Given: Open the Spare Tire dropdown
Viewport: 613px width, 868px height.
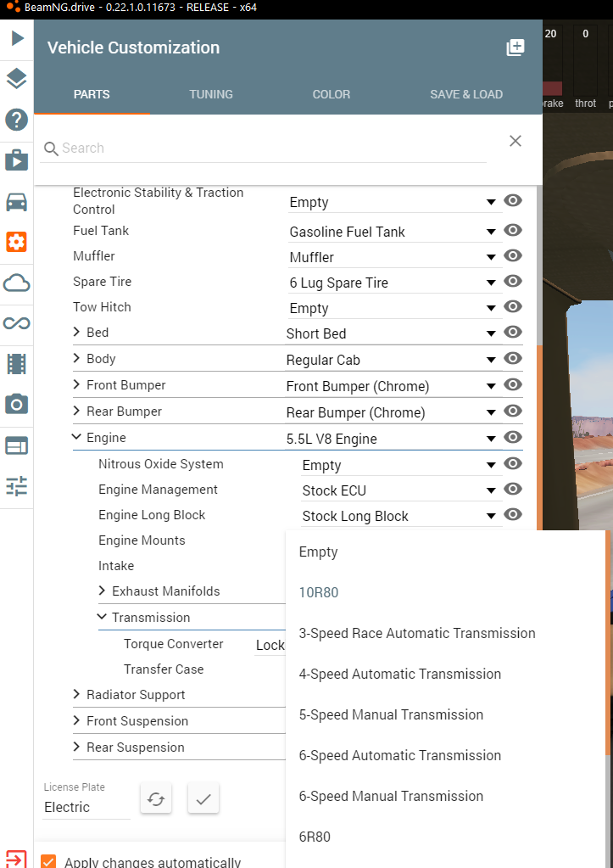Looking at the screenshot, I should 395,283.
